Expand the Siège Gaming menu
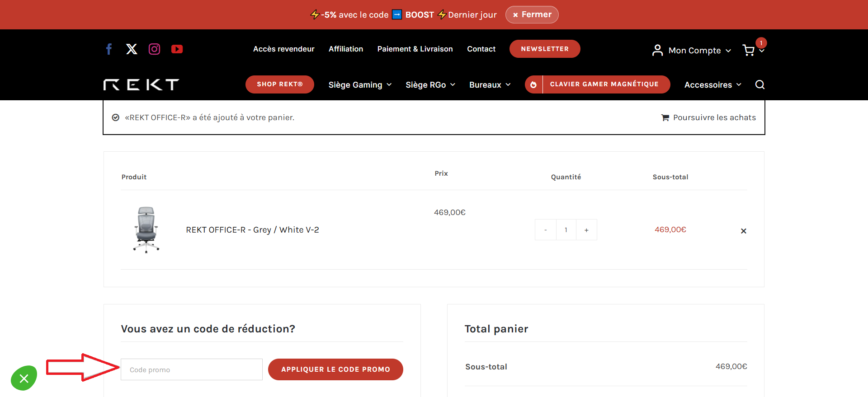868x397 pixels. point(360,85)
